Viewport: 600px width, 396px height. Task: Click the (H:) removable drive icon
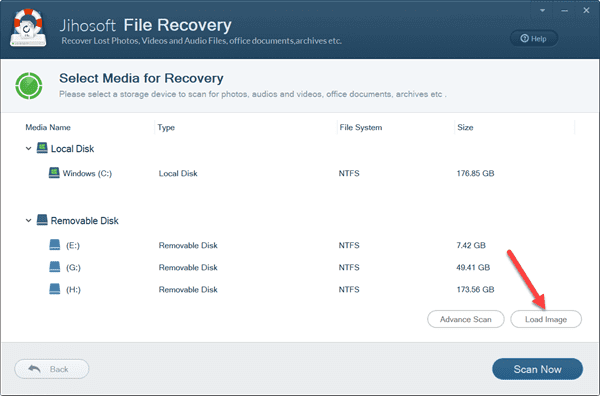point(55,289)
